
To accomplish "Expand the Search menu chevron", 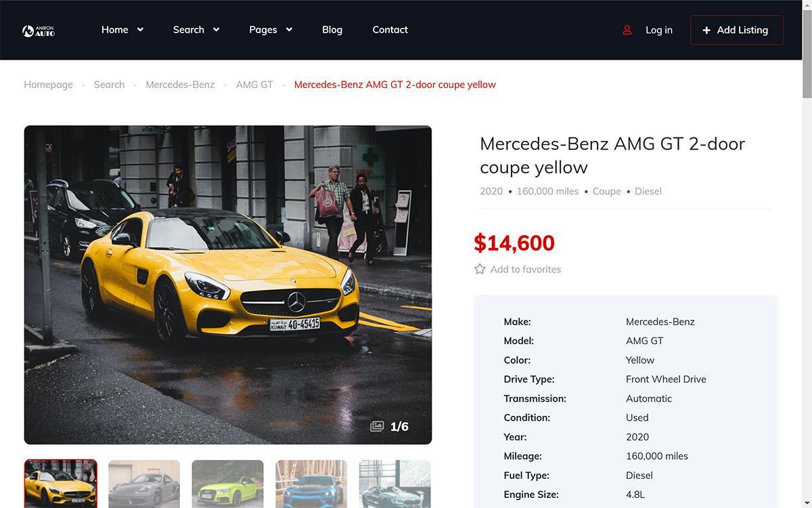I will 216,30.
